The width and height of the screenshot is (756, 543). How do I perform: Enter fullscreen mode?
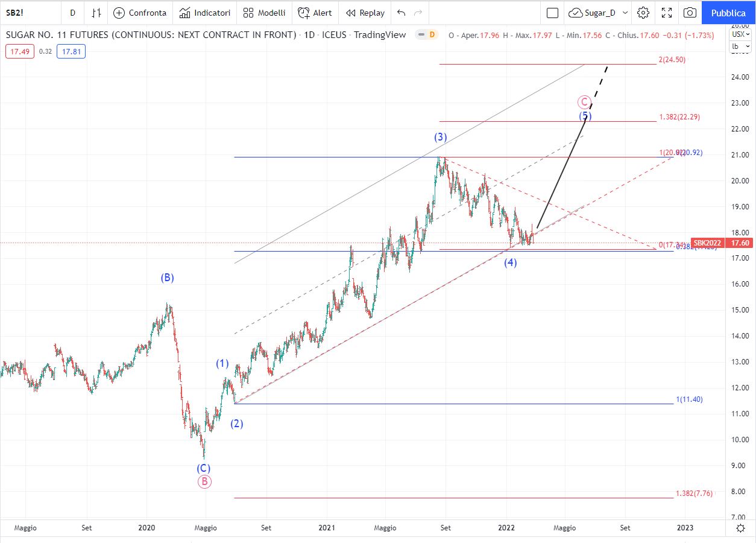[x=667, y=13]
